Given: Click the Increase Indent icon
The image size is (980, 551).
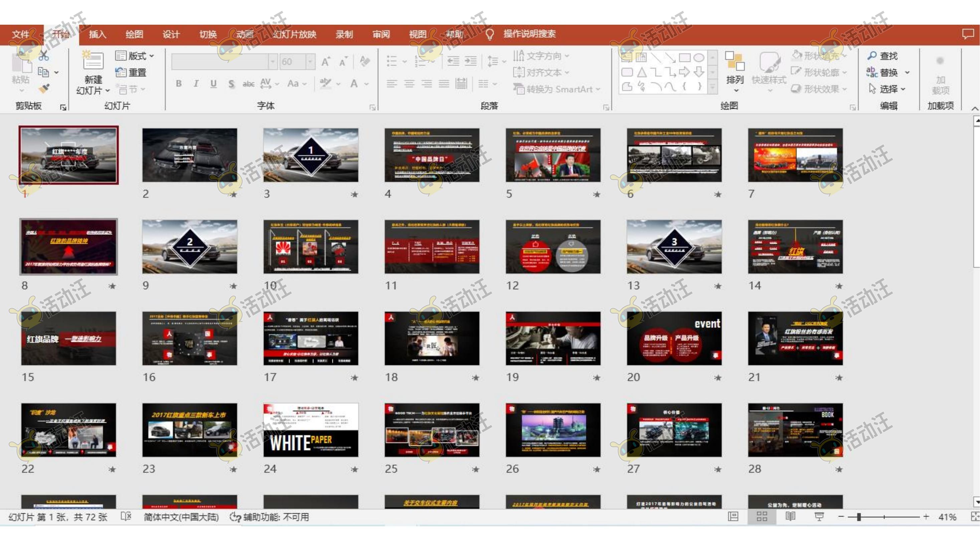Looking at the screenshot, I should [x=471, y=61].
